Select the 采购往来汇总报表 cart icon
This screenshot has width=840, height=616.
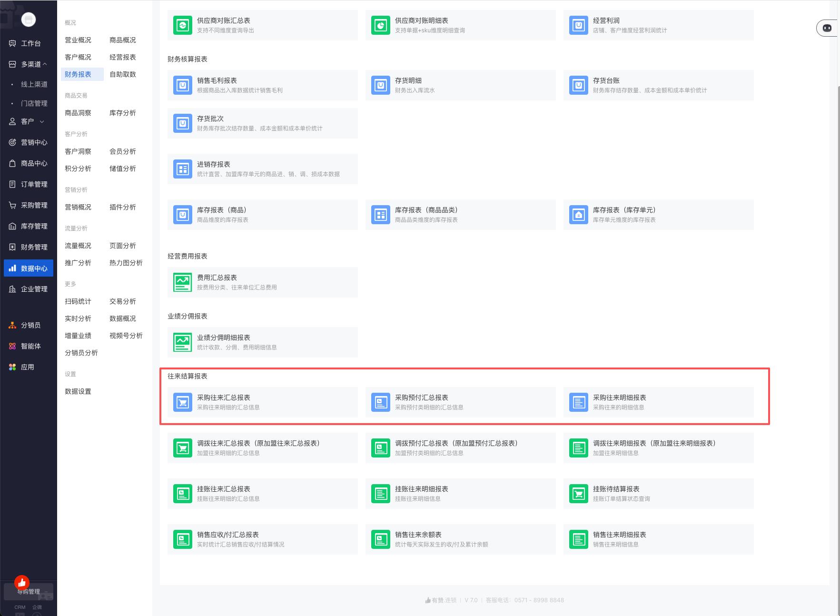pyautogui.click(x=182, y=403)
